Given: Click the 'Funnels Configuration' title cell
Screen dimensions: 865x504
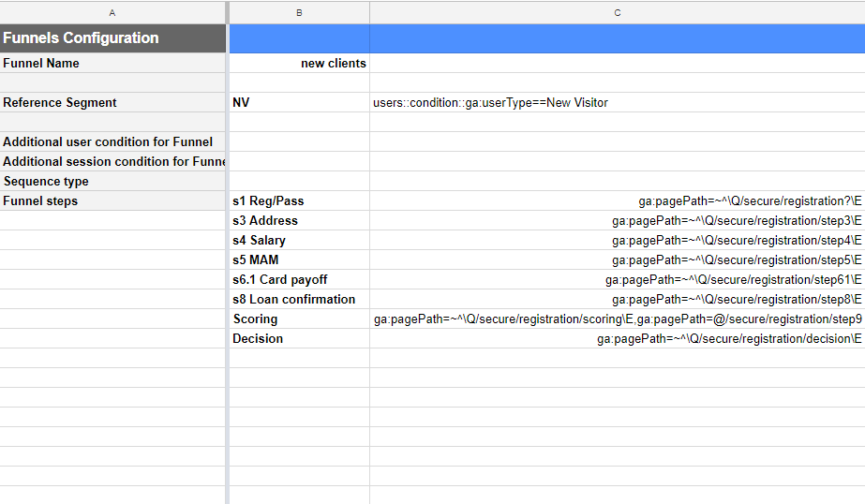Looking at the screenshot, I should [x=112, y=38].
